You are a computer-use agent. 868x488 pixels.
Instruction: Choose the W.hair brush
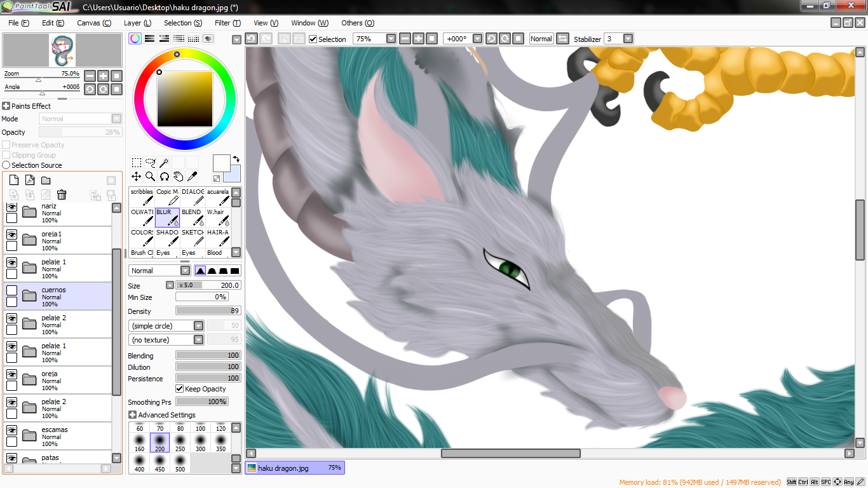pos(218,217)
